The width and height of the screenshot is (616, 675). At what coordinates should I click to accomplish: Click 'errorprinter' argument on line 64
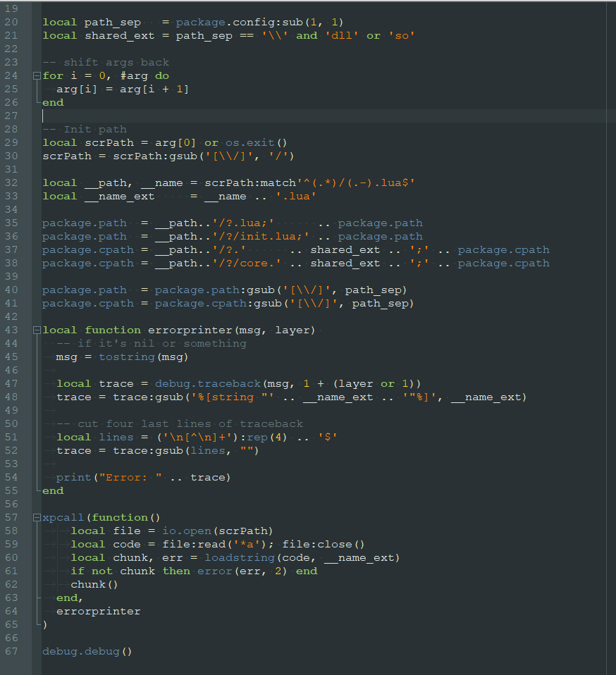coord(99,612)
